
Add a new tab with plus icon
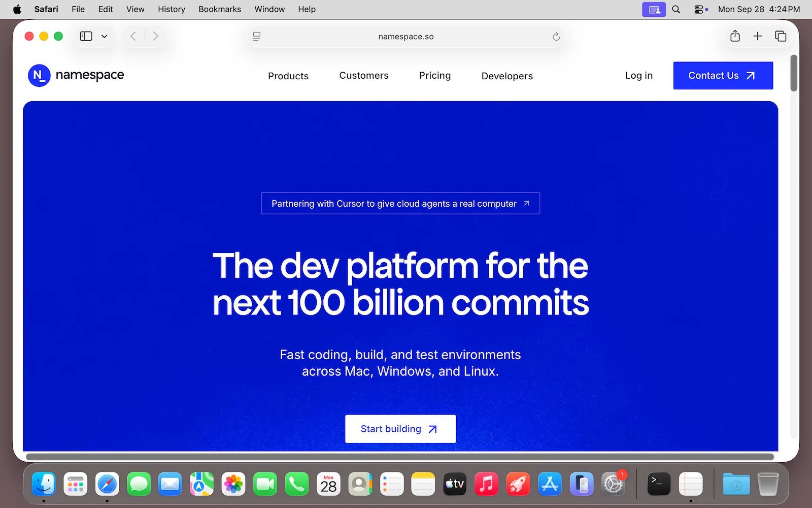[758, 36]
